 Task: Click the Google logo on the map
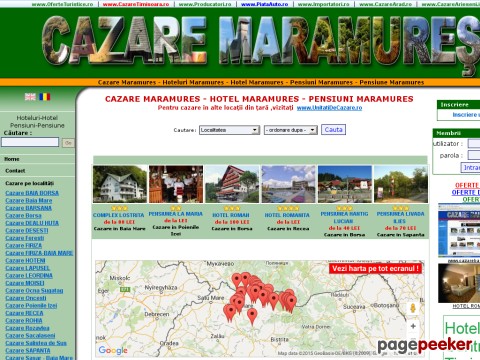113,350
